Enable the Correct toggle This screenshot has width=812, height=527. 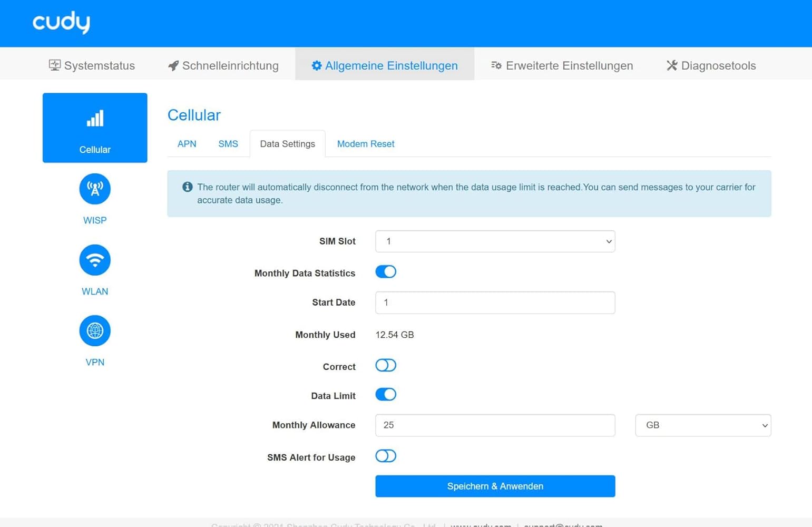[385, 366]
